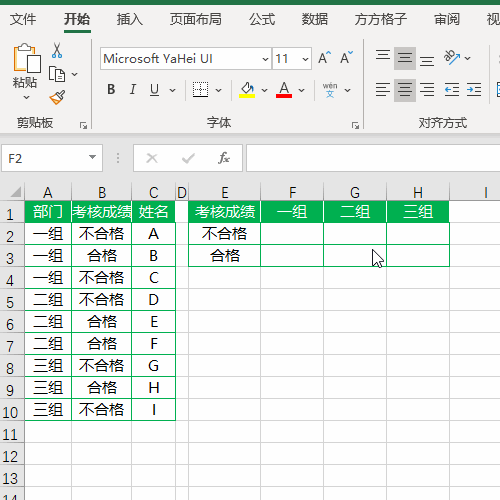Decrease font size with A-down icon
500x500 pixels.
click(x=346, y=58)
